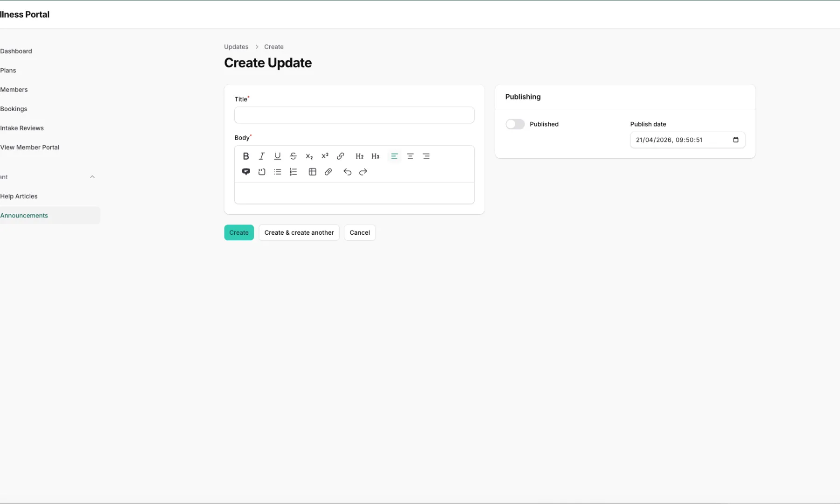This screenshot has width=840, height=504.
Task: Insert a blockquote in the editor
Action: point(246,172)
